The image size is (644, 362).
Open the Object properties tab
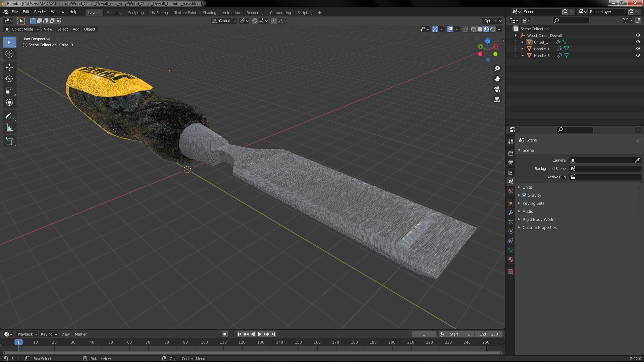click(x=511, y=203)
